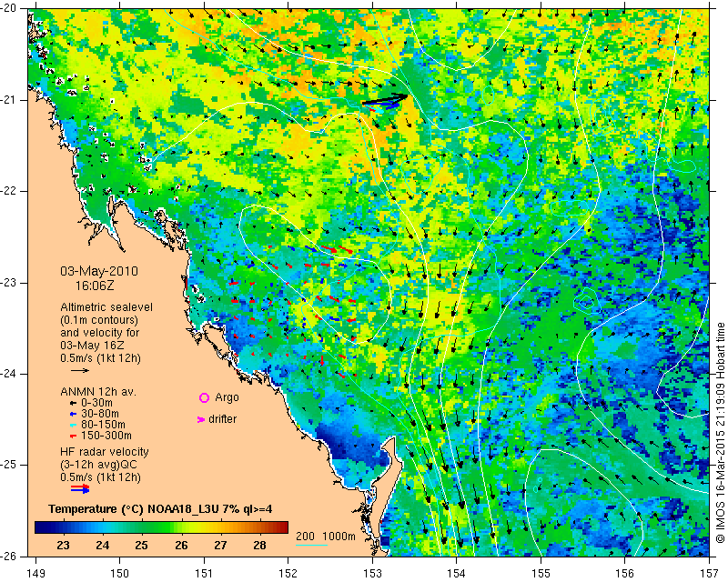Viewport: 728px width, 582px height.
Task: Click the altimetric velocity reference arrow
Action: (x=80, y=370)
